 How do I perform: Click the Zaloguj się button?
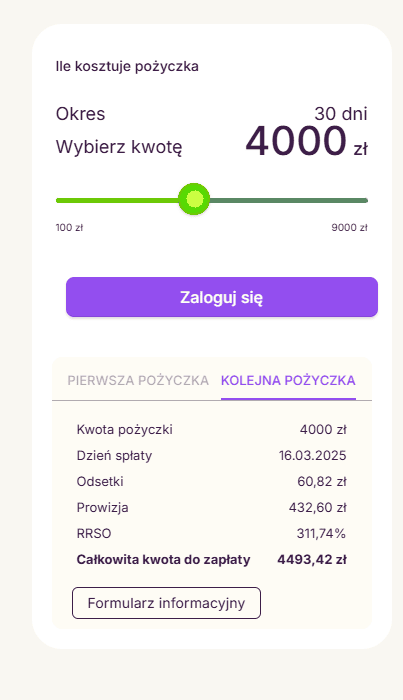[x=222, y=297]
